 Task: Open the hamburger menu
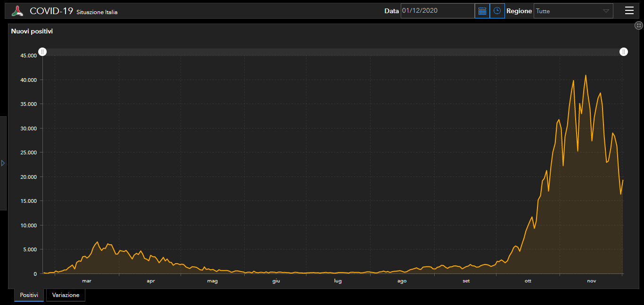point(629,11)
